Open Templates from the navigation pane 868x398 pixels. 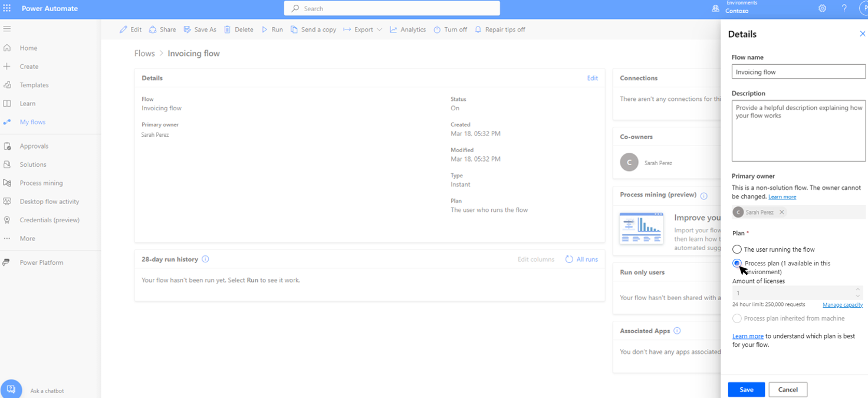click(34, 85)
